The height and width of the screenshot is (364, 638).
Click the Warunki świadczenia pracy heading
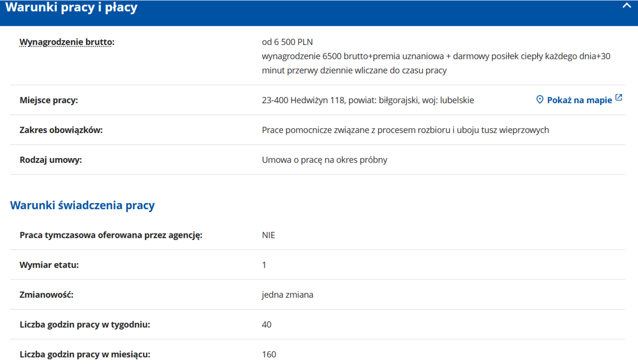point(83,205)
